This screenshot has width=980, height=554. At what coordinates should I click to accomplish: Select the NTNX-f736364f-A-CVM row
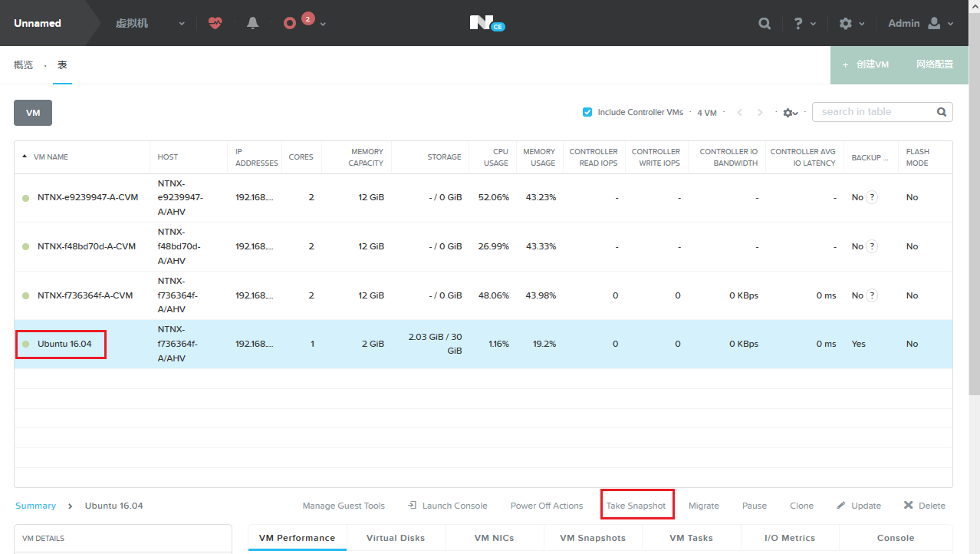coord(483,295)
